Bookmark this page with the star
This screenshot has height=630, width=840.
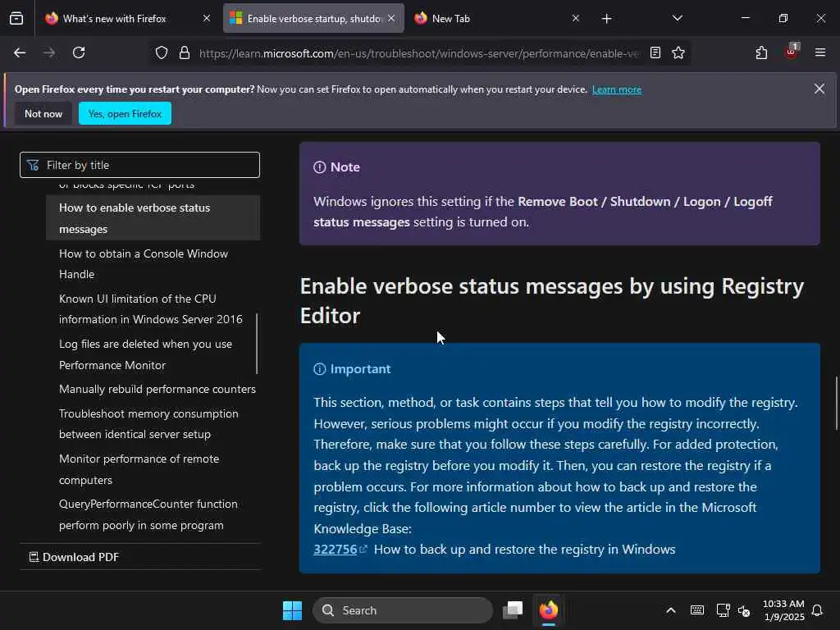pos(678,52)
